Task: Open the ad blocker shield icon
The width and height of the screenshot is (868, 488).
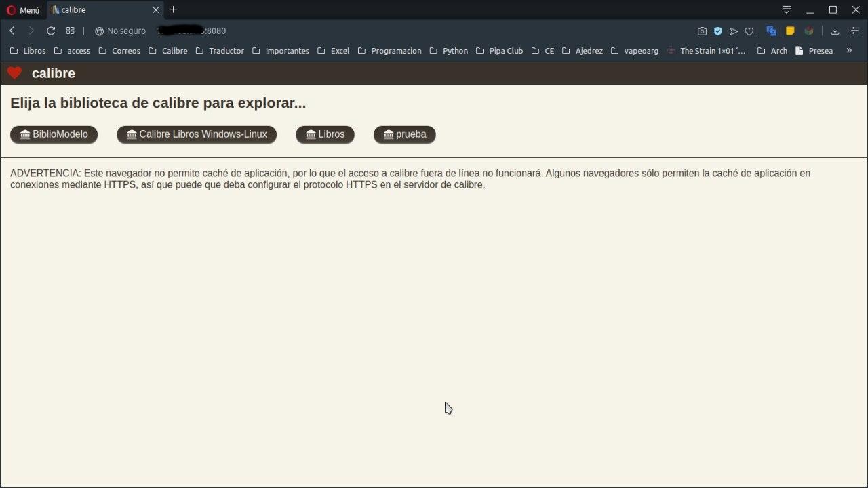Action: click(717, 30)
